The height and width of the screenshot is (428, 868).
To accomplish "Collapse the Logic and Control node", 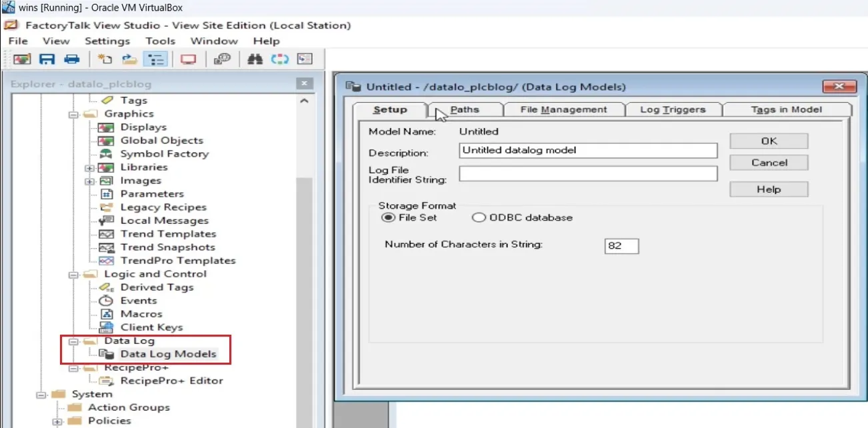I will pos(73,274).
